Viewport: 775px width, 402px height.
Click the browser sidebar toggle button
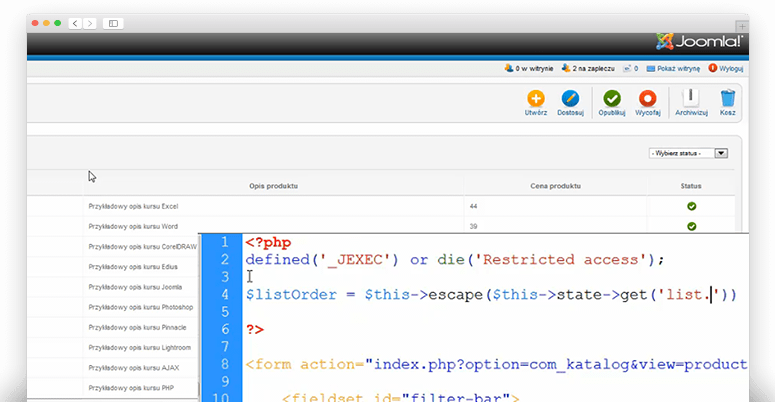113,22
